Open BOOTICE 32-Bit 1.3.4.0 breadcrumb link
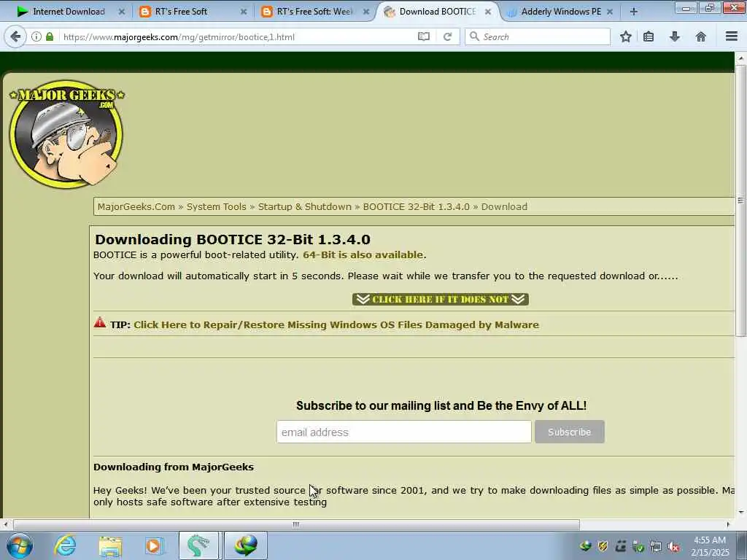The image size is (747, 560). (x=416, y=206)
